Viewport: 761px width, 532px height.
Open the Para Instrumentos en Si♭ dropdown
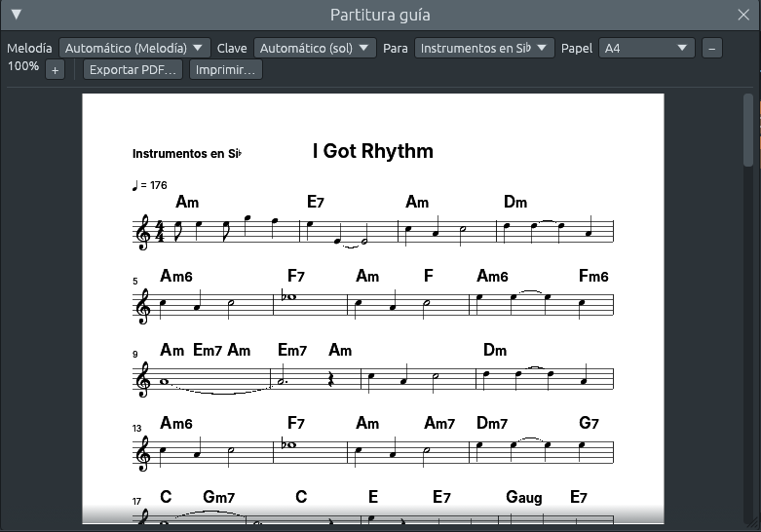(x=484, y=48)
